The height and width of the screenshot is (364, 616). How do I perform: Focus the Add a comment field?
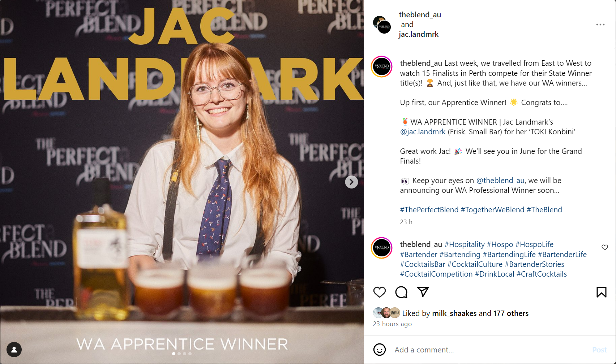[490, 350]
